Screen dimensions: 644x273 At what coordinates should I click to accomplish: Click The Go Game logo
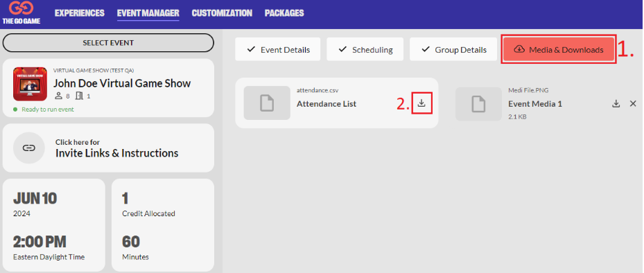[x=21, y=12]
